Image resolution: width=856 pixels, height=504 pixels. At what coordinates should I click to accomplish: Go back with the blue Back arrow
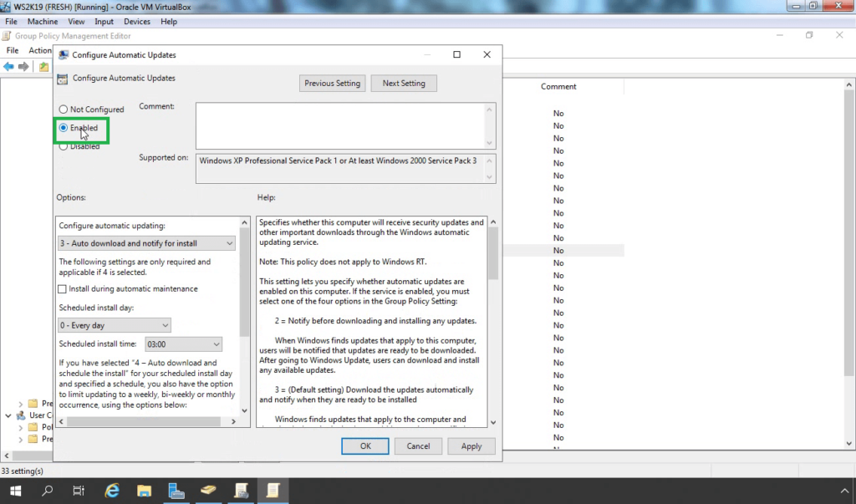coord(8,67)
